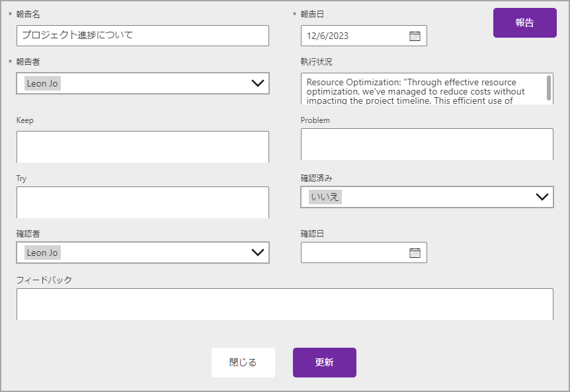Screen dimensions: 570x392
Task: Open the 確認日 calendar picker icon
Action: 415,253
